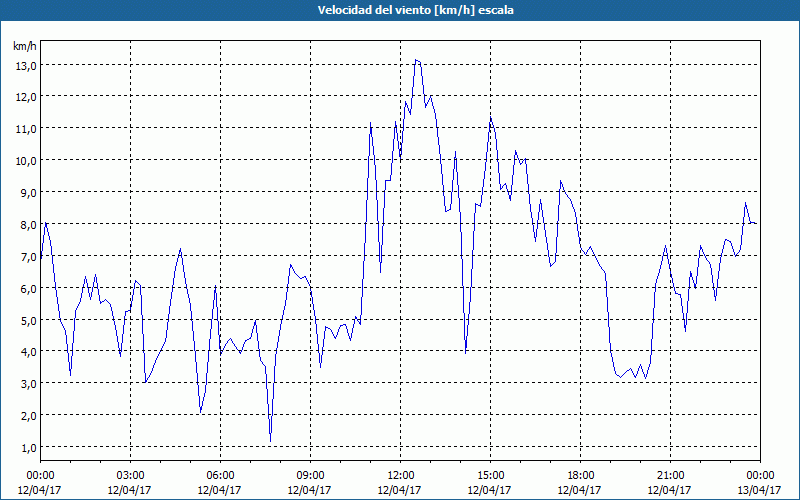Screen dimensions: 800x500
Task: Click the '4,0' y-axis value
Action: [x=28, y=352]
